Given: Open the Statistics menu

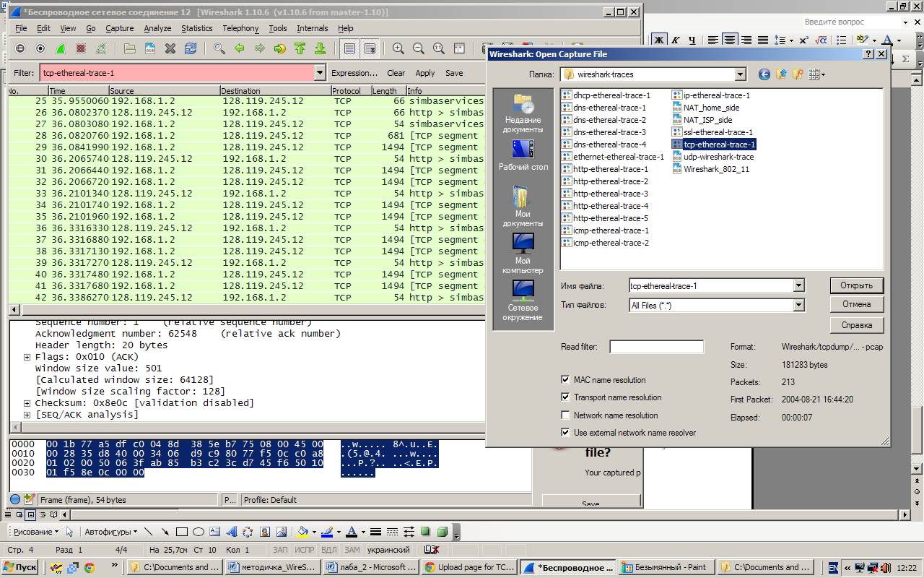Looking at the screenshot, I should click(196, 28).
